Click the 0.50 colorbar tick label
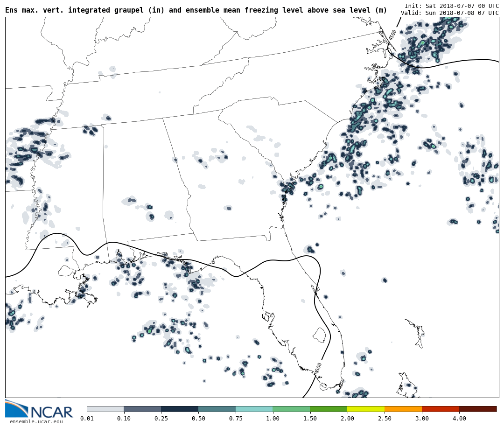Screen dimensions: 504x427 [198, 418]
